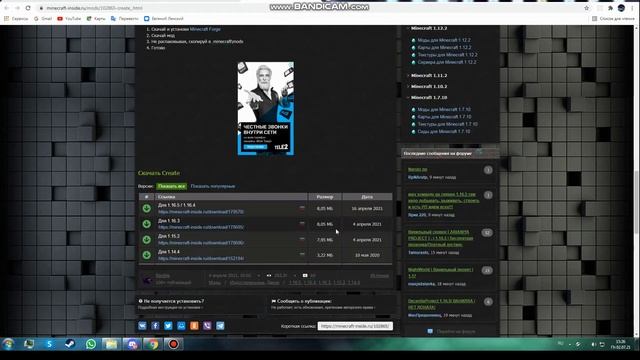Open the Chrome profile avatar
The height and width of the screenshot is (360, 640).
(621, 8)
